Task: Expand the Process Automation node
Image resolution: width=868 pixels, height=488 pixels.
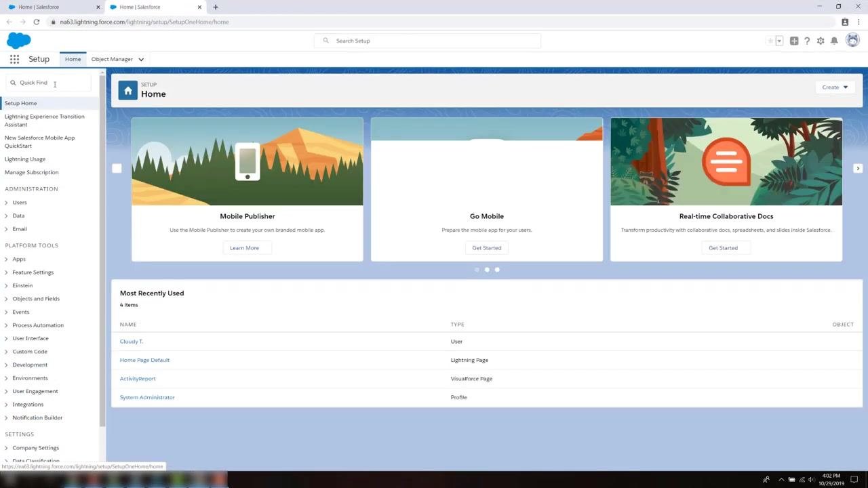Action: 6,325
